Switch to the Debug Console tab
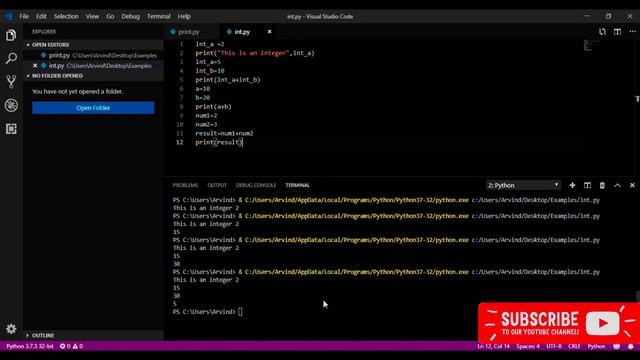The image size is (640, 360). point(256,185)
